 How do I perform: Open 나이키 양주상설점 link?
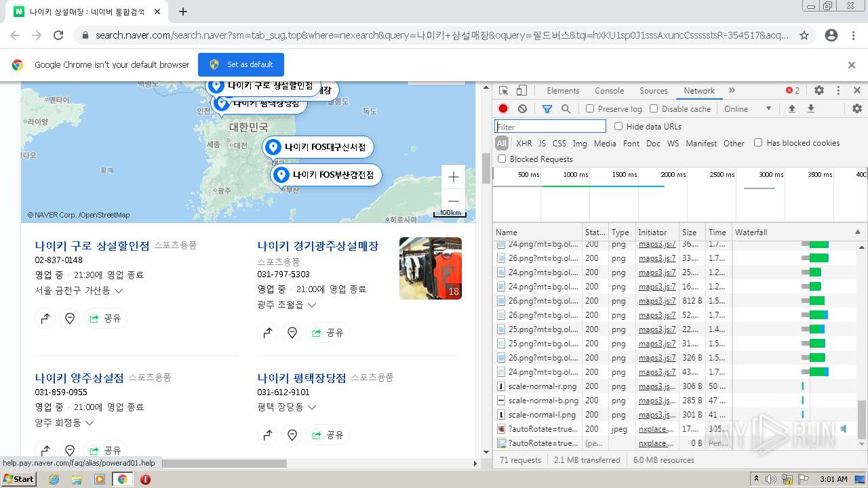tap(79, 378)
